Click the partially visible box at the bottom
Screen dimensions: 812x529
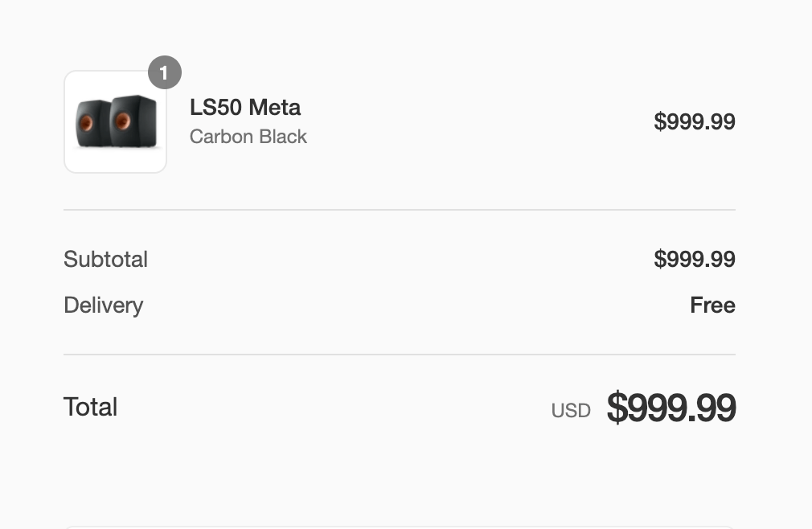(399, 527)
